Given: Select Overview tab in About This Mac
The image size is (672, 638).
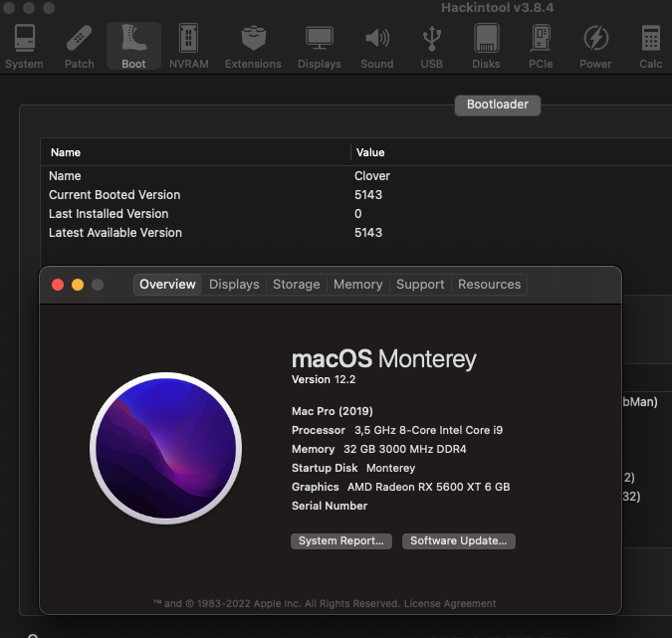Looking at the screenshot, I should [x=167, y=285].
